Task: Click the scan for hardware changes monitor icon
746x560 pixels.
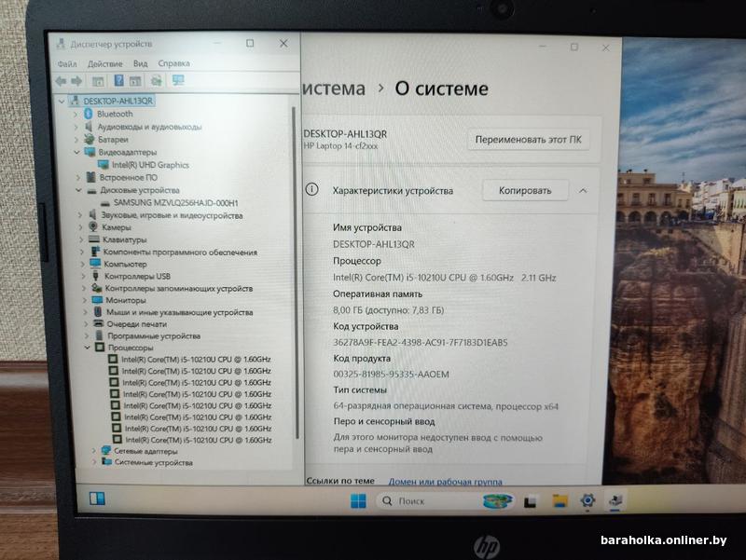Action: coord(178,80)
